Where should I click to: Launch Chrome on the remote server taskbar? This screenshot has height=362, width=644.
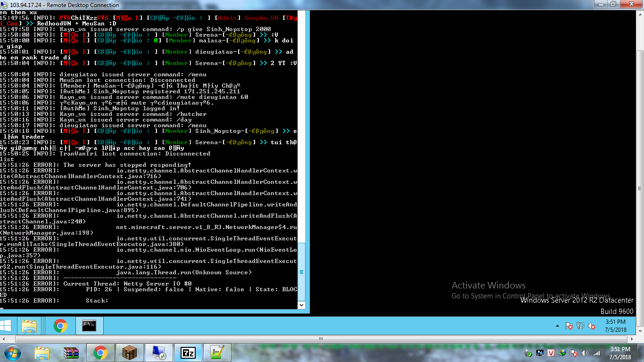[60, 326]
